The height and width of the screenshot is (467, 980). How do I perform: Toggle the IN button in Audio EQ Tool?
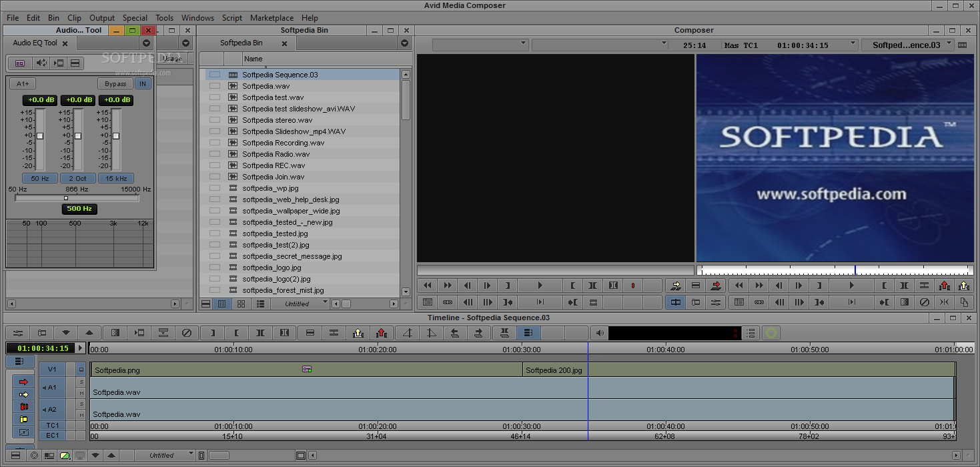[x=142, y=84]
